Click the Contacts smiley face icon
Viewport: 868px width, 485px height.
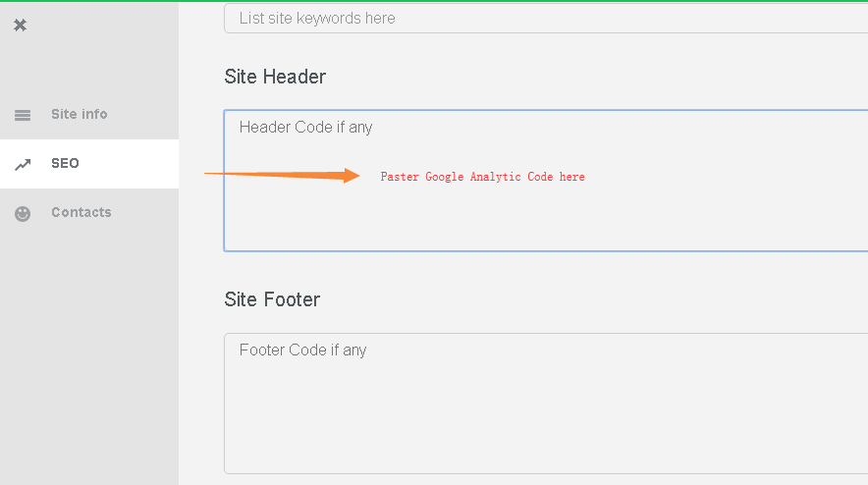[23, 213]
